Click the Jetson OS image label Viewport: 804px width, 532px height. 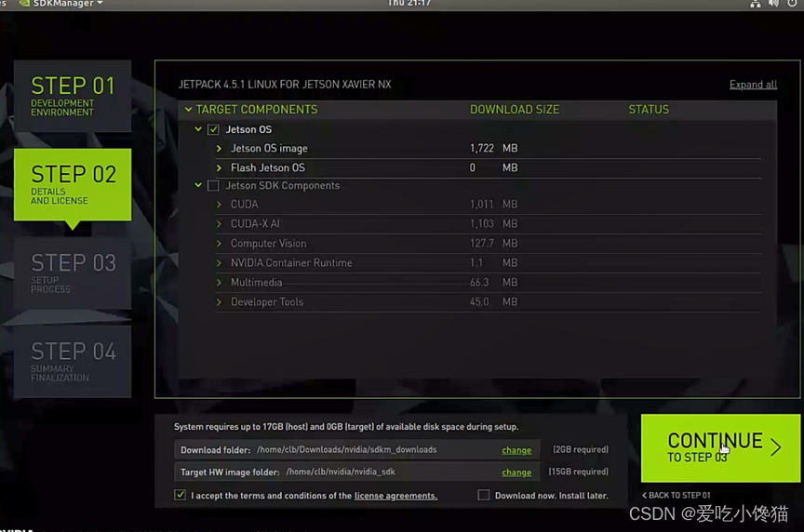[x=269, y=149]
